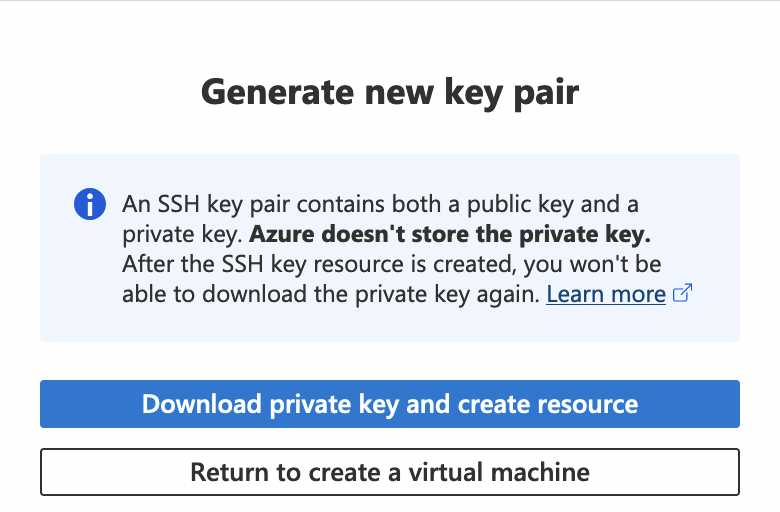Click the Generate new key pair heading
This screenshot has width=780, height=512.
[x=390, y=92]
